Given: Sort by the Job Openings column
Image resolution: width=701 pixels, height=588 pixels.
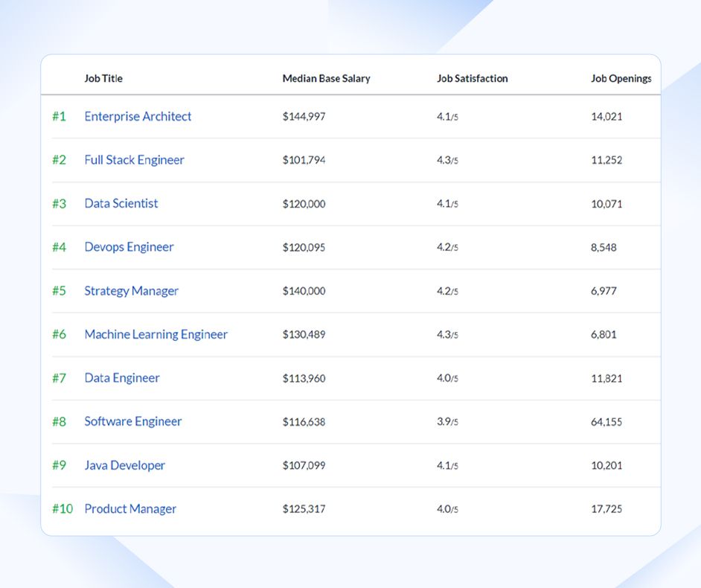Looking at the screenshot, I should click(x=621, y=78).
